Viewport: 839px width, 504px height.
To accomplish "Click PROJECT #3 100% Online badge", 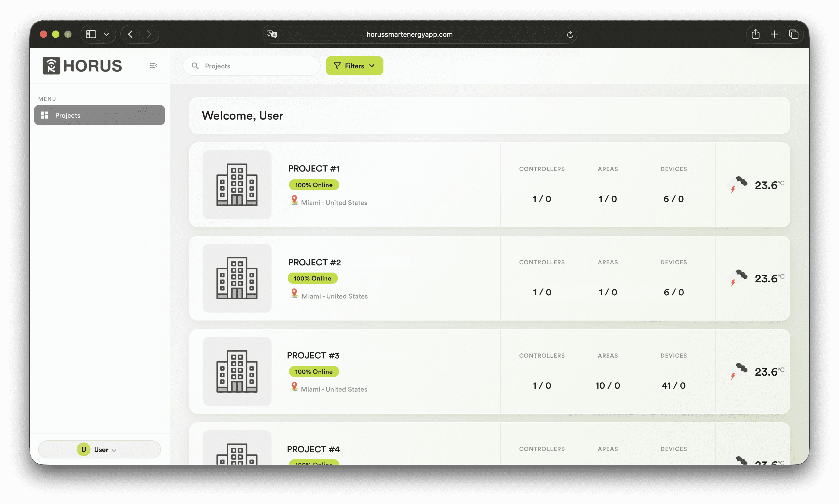I will coord(314,371).
